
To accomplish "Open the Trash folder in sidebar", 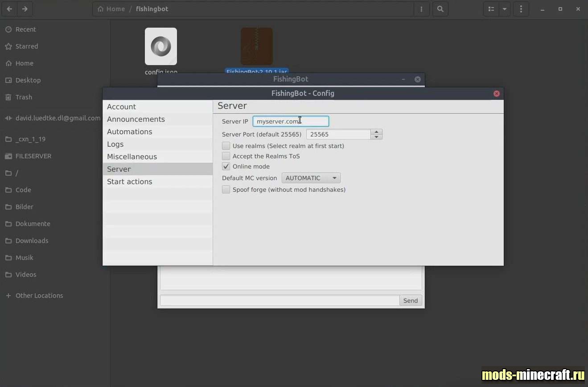I will click(x=24, y=97).
